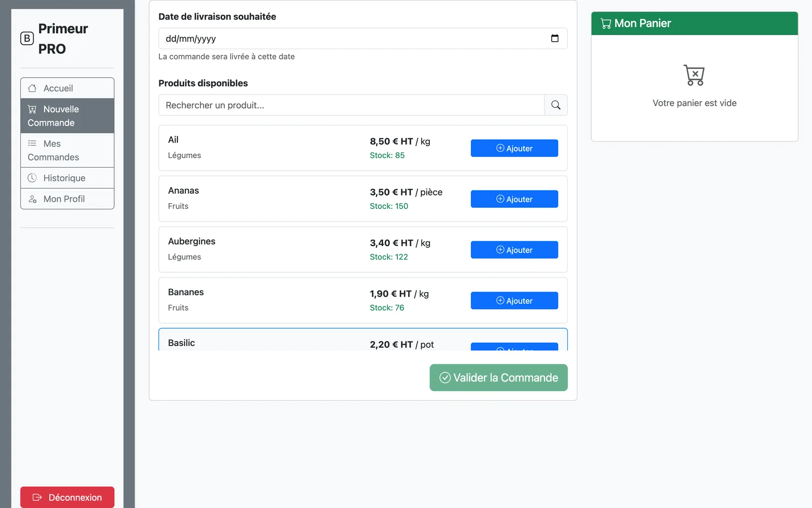
Task: Click the list icon beside Mes Commandes
Action: [32, 143]
